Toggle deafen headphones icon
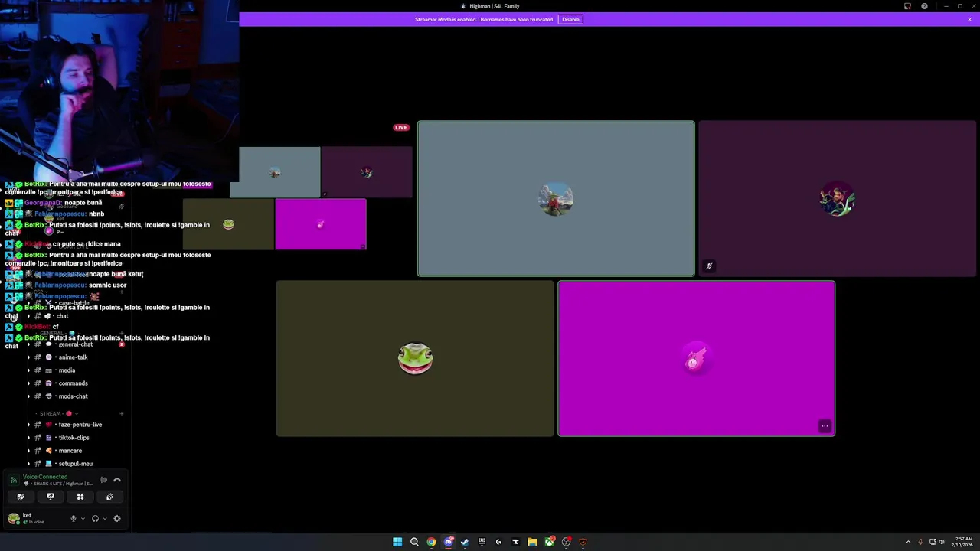 pyautogui.click(x=95, y=518)
